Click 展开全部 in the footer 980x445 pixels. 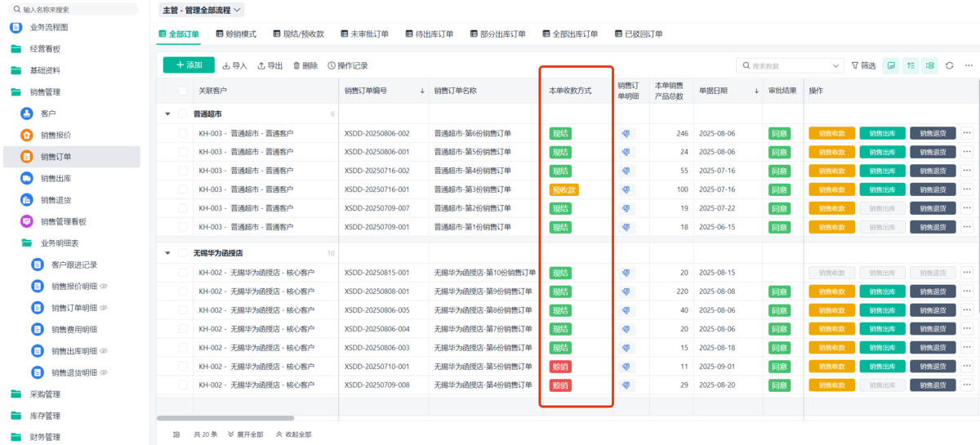pyautogui.click(x=245, y=434)
